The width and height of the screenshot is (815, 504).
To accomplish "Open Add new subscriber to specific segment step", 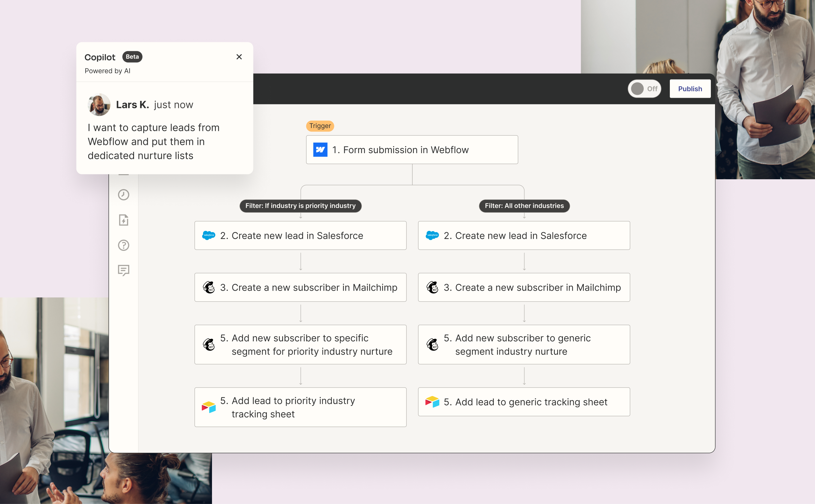I will (x=300, y=344).
